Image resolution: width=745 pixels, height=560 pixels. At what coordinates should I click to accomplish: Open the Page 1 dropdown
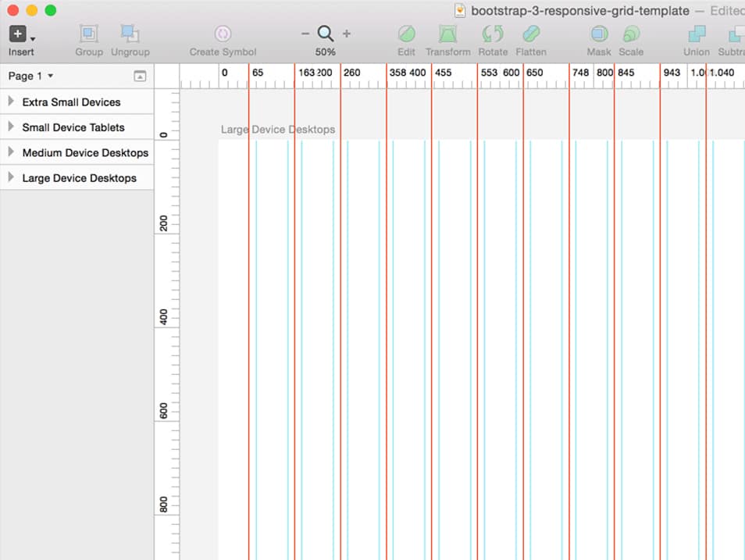[30, 76]
